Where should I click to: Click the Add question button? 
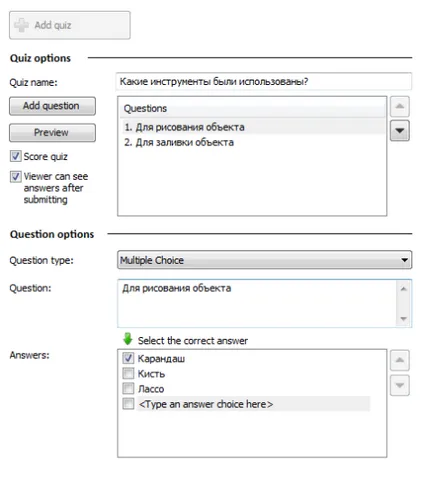52,106
